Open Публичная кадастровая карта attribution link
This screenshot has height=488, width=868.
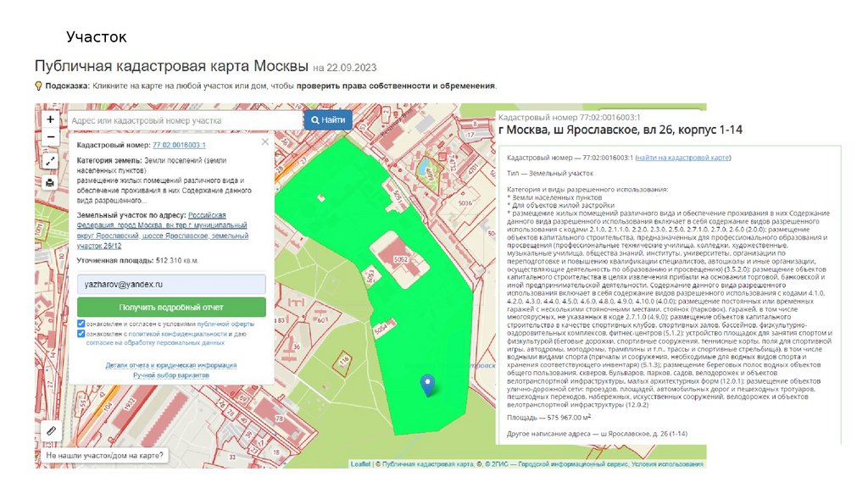[428, 464]
